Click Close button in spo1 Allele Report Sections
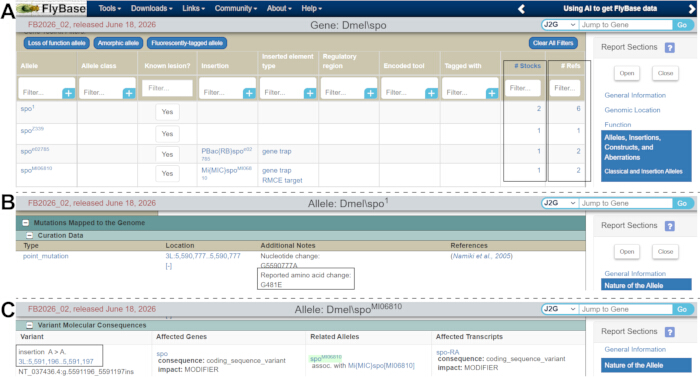Image resolution: width=700 pixels, height=377 pixels. 665,251
